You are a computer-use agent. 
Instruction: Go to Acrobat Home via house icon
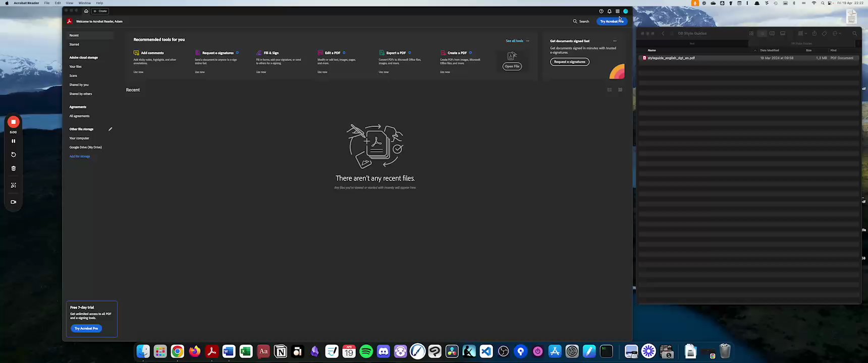click(86, 11)
